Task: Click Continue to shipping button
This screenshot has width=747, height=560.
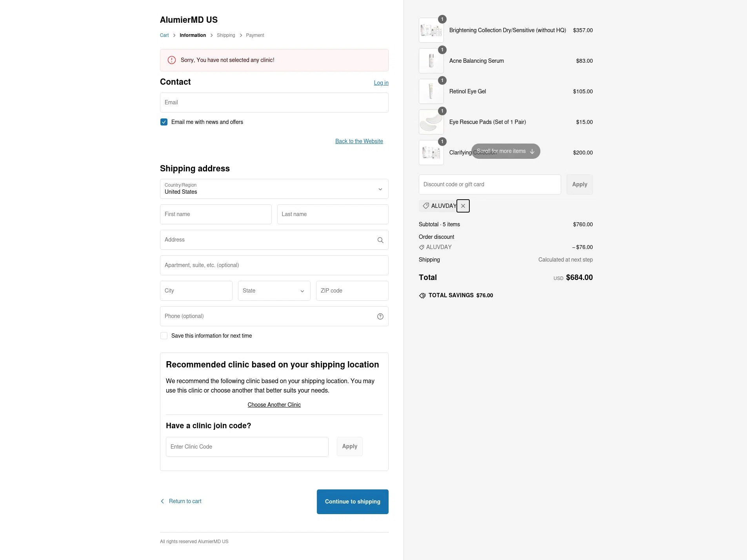Action: click(353, 502)
